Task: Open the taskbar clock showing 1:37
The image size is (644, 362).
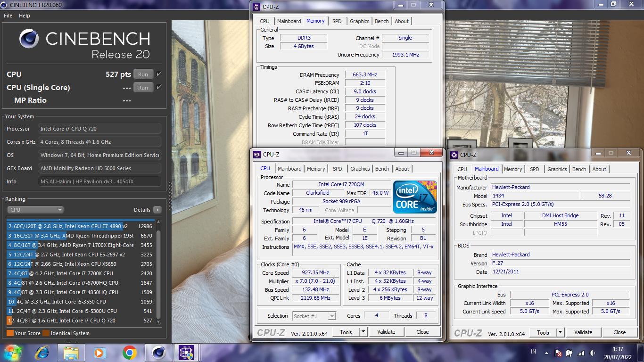Action: 618,353
